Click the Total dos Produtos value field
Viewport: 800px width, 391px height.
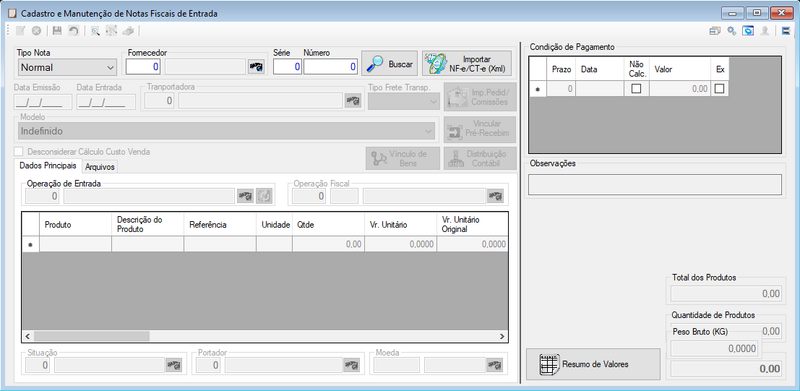726,294
